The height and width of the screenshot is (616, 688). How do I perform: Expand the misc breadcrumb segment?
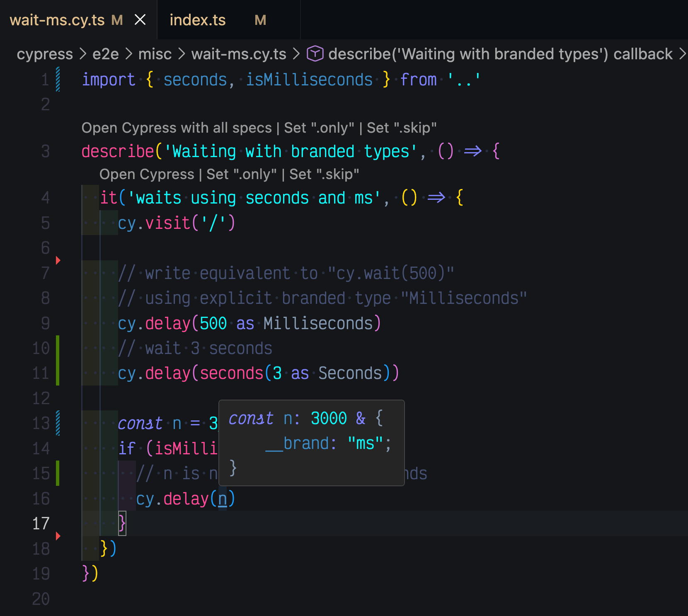coord(155,54)
